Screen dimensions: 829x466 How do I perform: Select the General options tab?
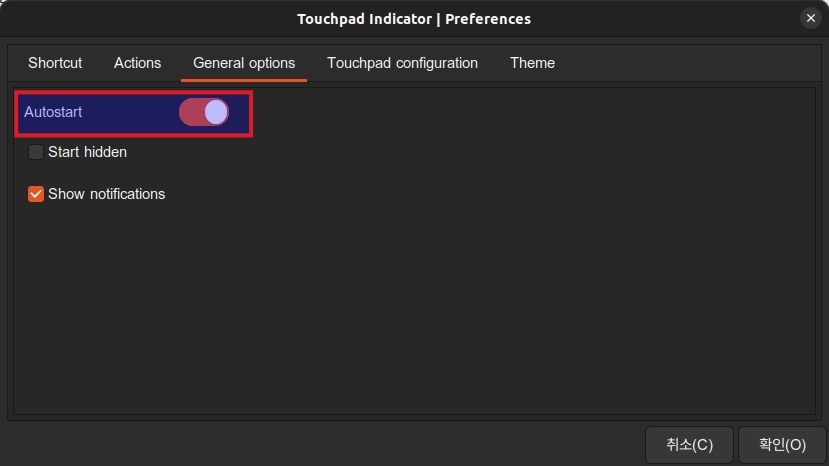tap(244, 63)
